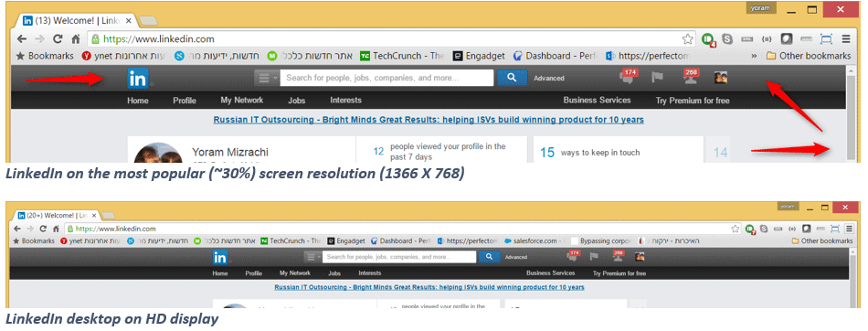Bookmark the page with the top browser's star
This screenshot has width=868, height=331.
click(687, 38)
